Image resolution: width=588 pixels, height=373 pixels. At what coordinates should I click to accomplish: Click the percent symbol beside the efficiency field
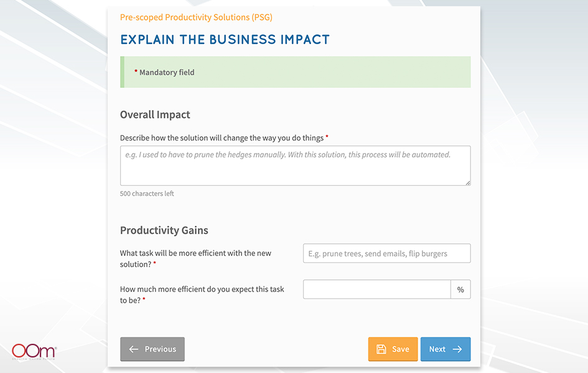460,290
